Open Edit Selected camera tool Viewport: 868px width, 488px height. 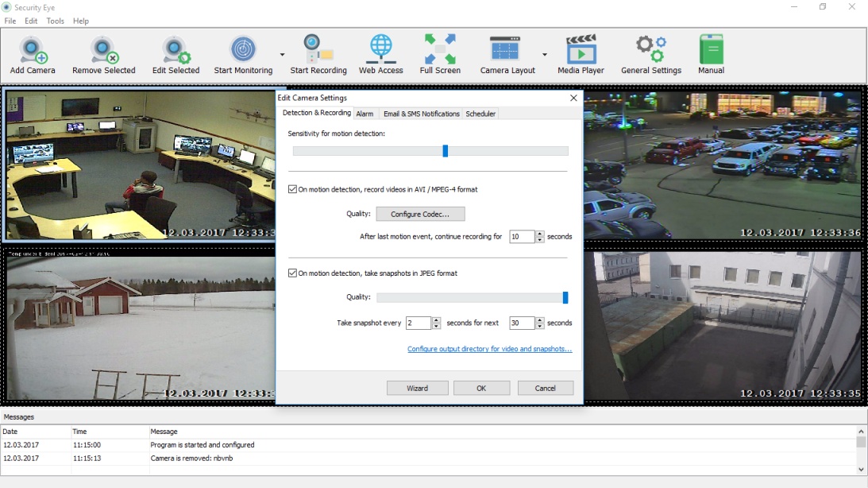point(176,50)
